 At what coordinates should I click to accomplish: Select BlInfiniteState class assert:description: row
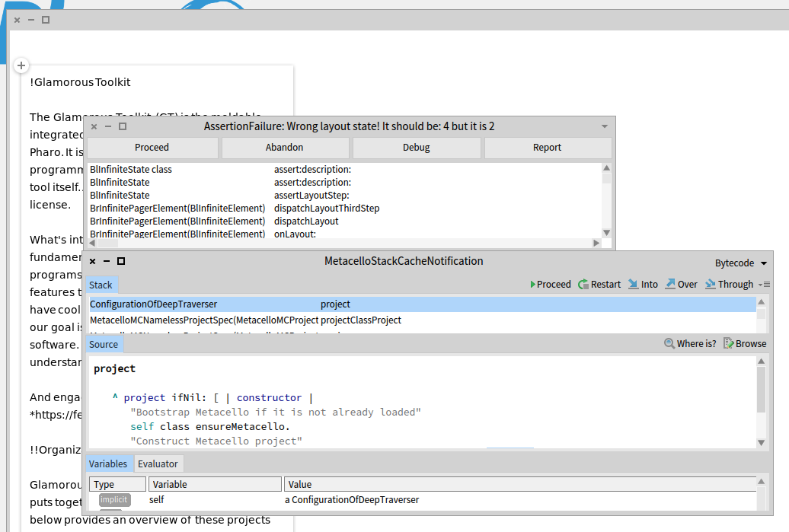tap(345, 170)
